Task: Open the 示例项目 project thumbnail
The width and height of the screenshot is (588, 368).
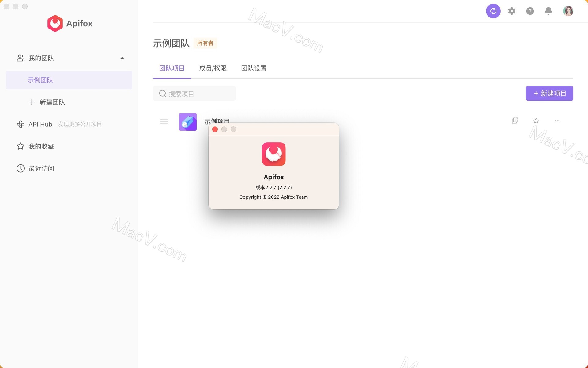Action: (x=188, y=122)
